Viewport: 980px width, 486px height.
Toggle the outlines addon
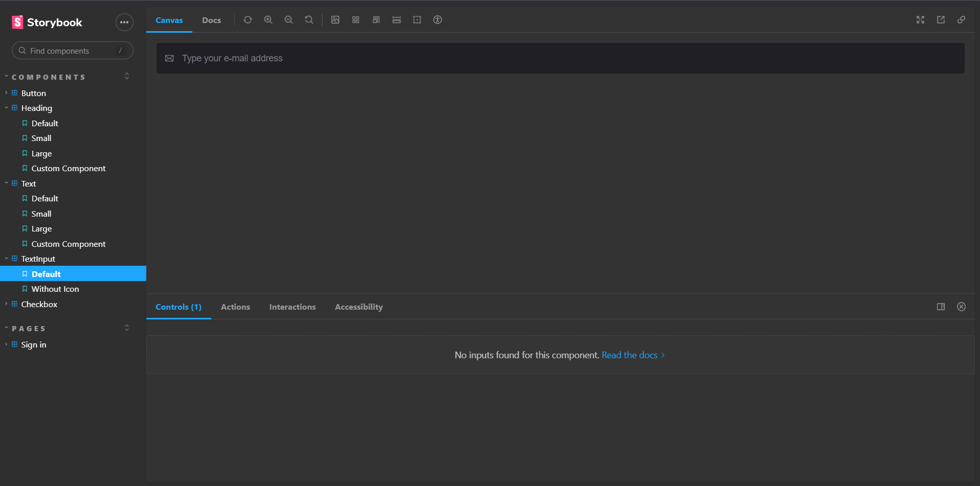[417, 20]
